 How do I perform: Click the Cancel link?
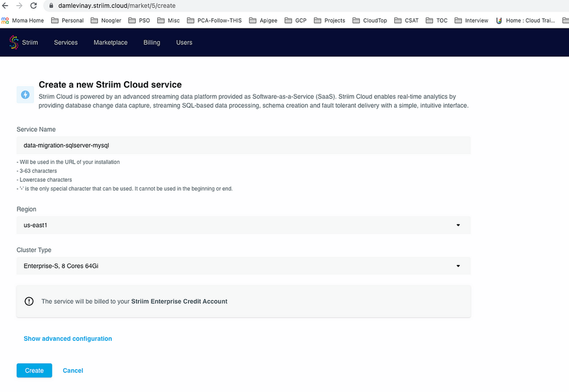73,370
